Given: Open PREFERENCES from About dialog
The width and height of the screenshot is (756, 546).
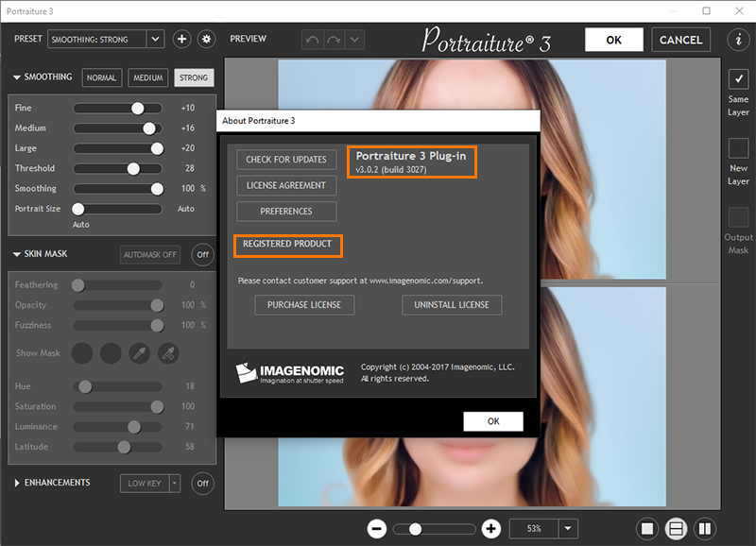Looking at the screenshot, I should click(286, 212).
